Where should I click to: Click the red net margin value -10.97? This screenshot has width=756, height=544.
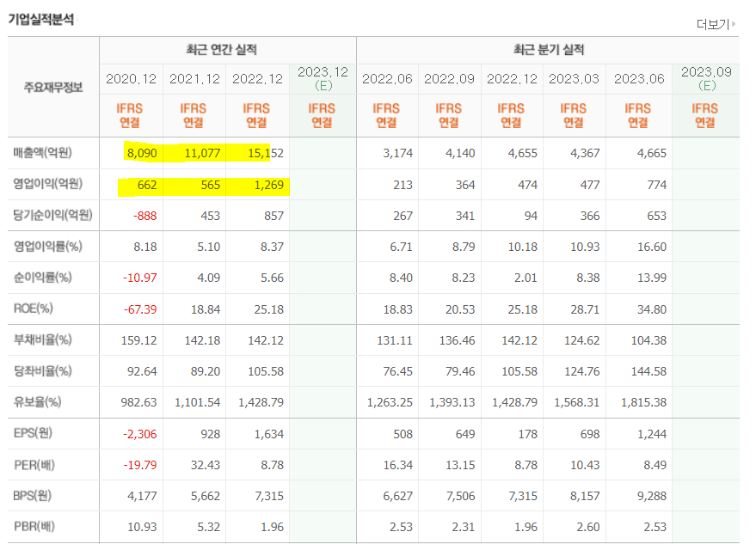pos(140,278)
